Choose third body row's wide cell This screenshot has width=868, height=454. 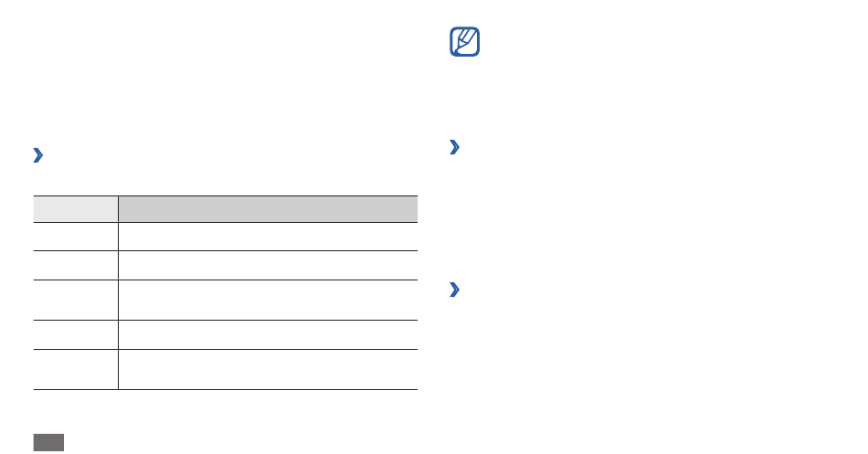[x=268, y=301]
